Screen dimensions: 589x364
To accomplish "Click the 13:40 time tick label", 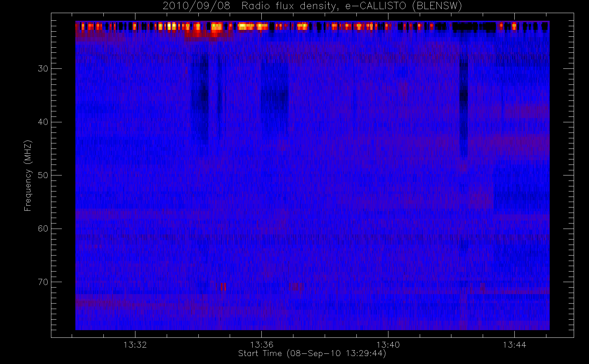I will (388, 345).
